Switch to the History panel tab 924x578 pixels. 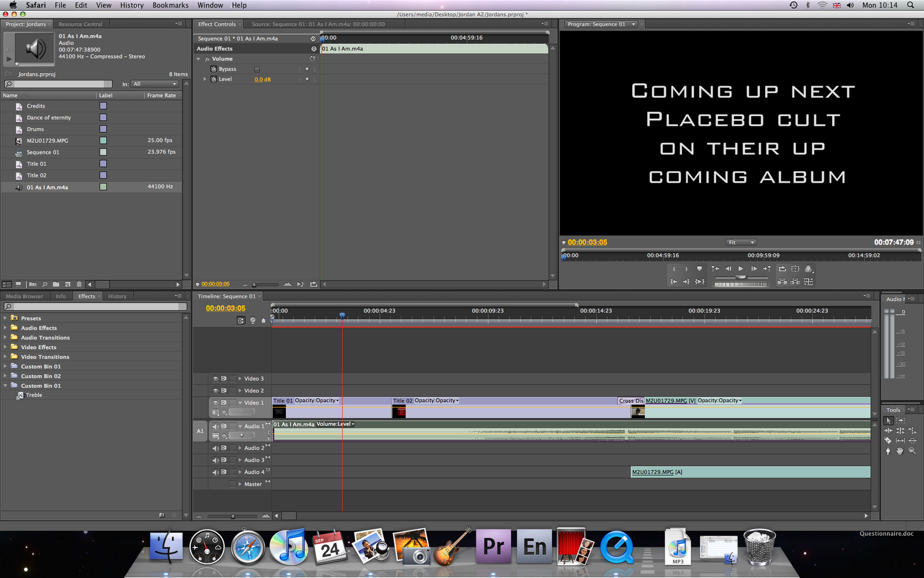pyautogui.click(x=117, y=297)
